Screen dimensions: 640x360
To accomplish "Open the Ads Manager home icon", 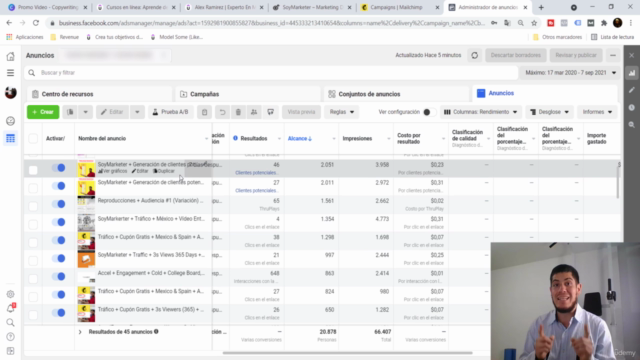I will (11, 56).
